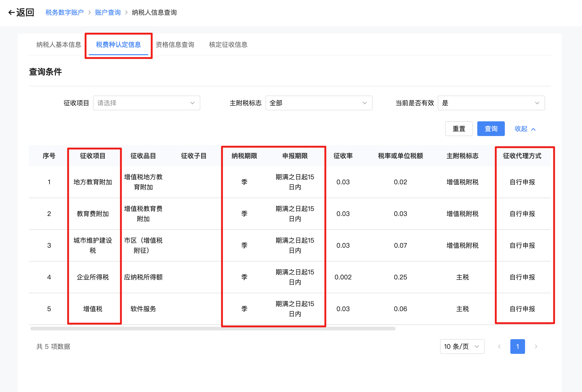Click the blue 查询 button
582x392 pixels.
point(491,129)
